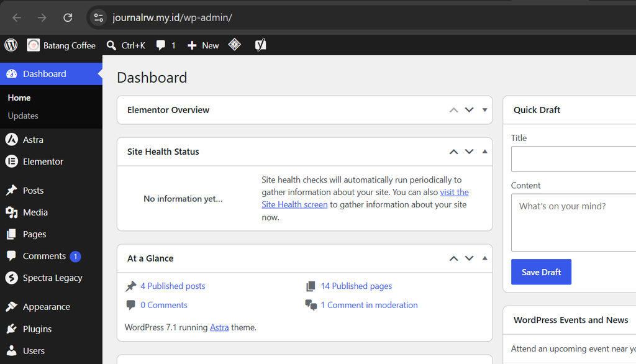This screenshot has height=364, width=636.
Task: Open the 0 Comments link
Action: [164, 305]
